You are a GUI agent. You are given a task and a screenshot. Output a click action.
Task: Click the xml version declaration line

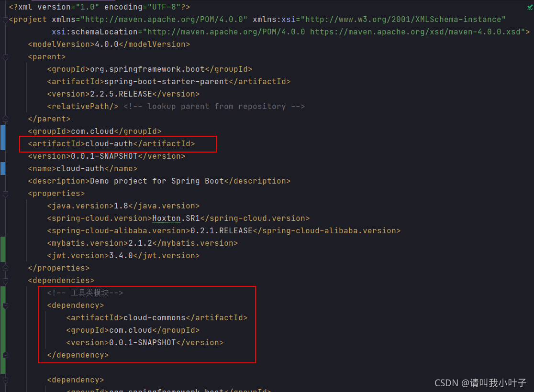click(x=100, y=7)
